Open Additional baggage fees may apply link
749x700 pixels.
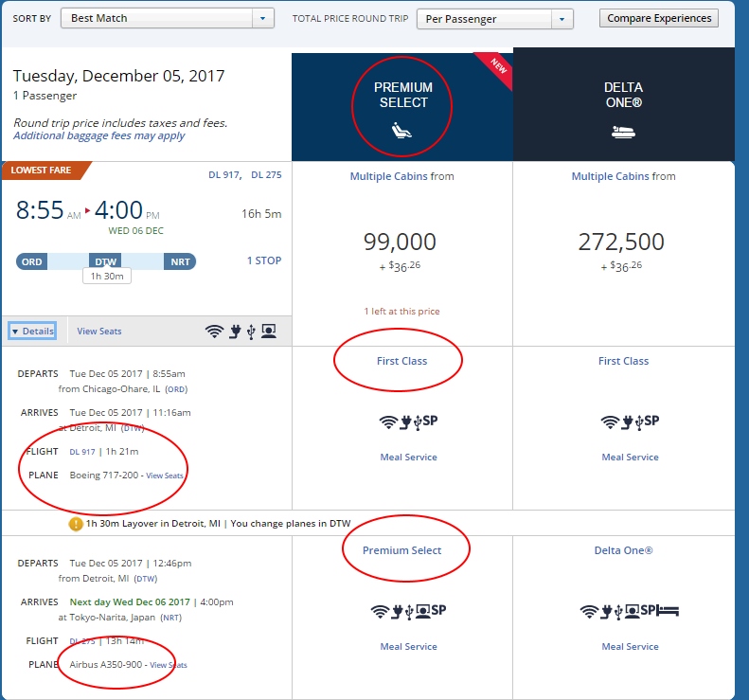pyautogui.click(x=98, y=135)
